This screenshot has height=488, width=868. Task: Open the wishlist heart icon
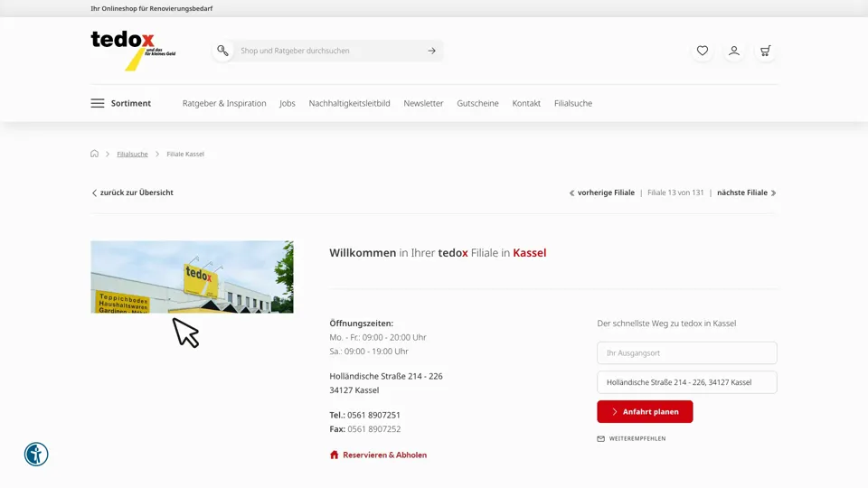pyautogui.click(x=703, y=51)
